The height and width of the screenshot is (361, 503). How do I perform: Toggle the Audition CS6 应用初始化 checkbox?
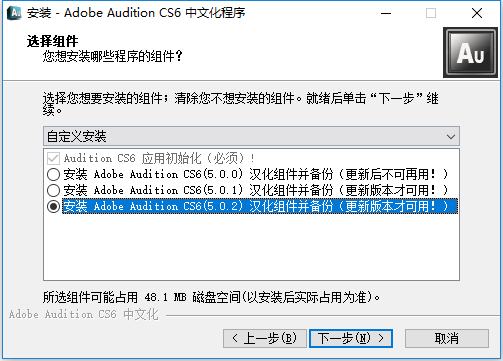point(53,158)
